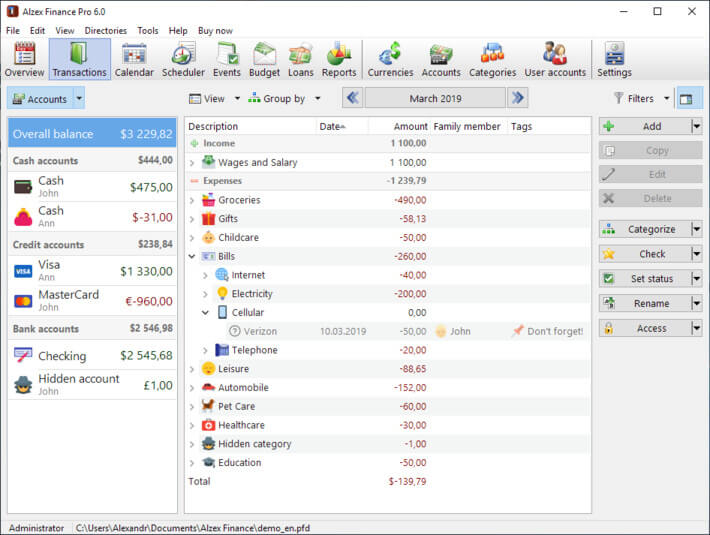710x535 pixels.
Task: Open the Settings dialog
Action: click(614, 59)
